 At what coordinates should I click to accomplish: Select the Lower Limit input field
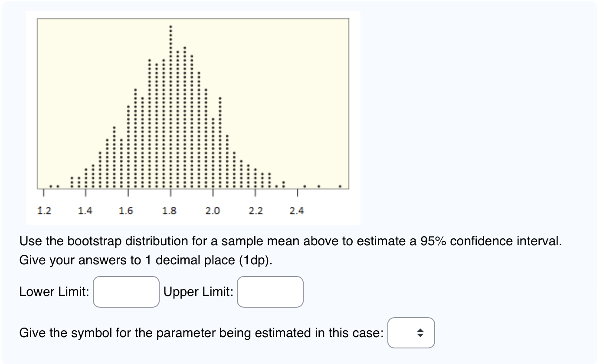(x=126, y=292)
